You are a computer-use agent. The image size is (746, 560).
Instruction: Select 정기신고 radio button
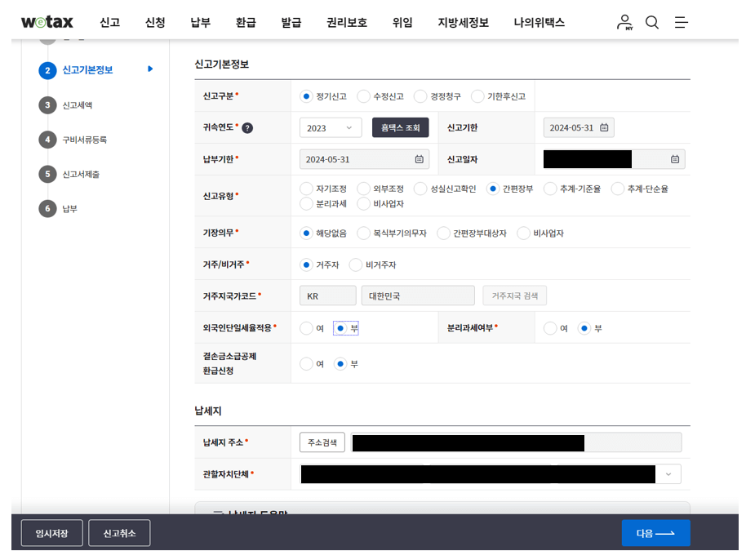[x=306, y=96]
